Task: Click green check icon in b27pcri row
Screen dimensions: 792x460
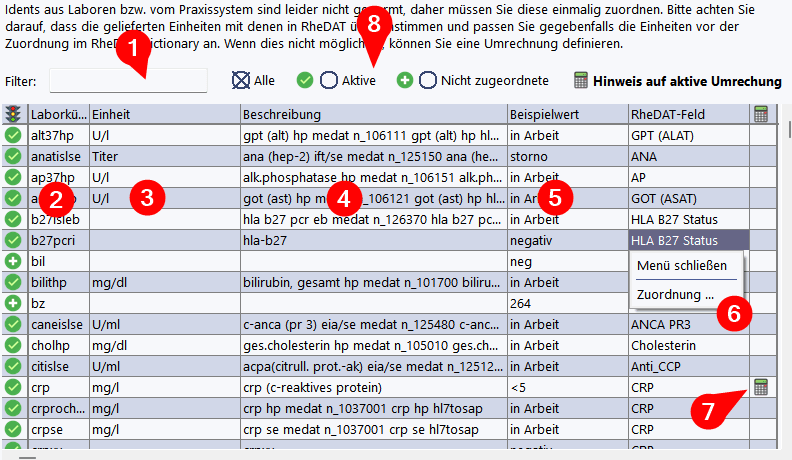Action: [x=13, y=240]
